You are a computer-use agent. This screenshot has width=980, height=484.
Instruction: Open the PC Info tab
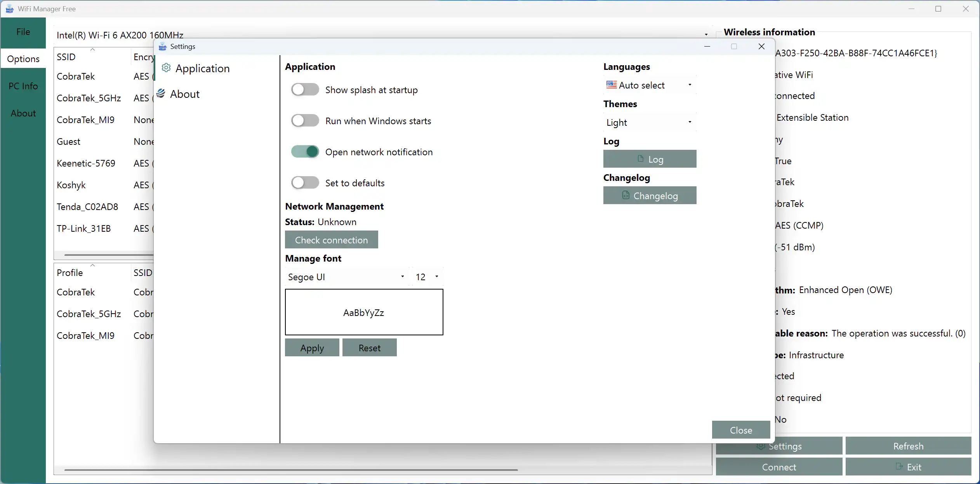(23, 86)
